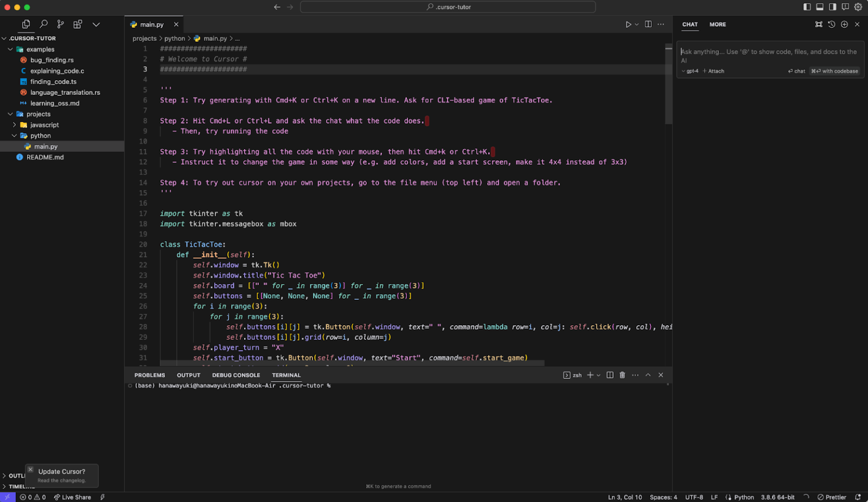Click the editor's vertical scrollbar slider

[669, 85]
